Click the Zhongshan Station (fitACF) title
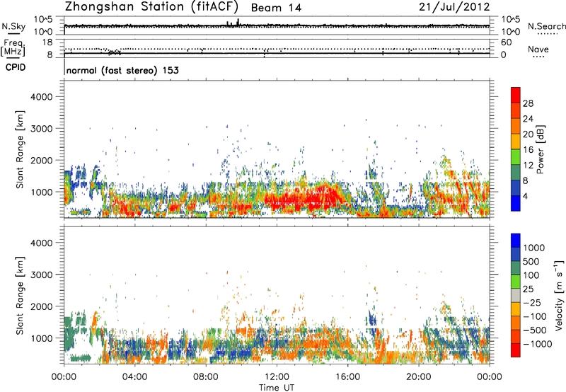This screenshot has height=392, width=566. click(x=151, y=6)
